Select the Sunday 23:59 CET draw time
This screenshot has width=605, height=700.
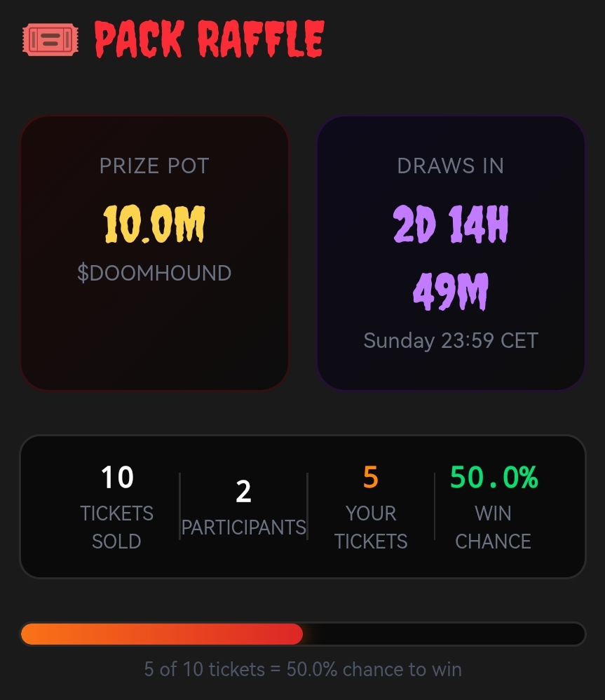pos(451,341)
